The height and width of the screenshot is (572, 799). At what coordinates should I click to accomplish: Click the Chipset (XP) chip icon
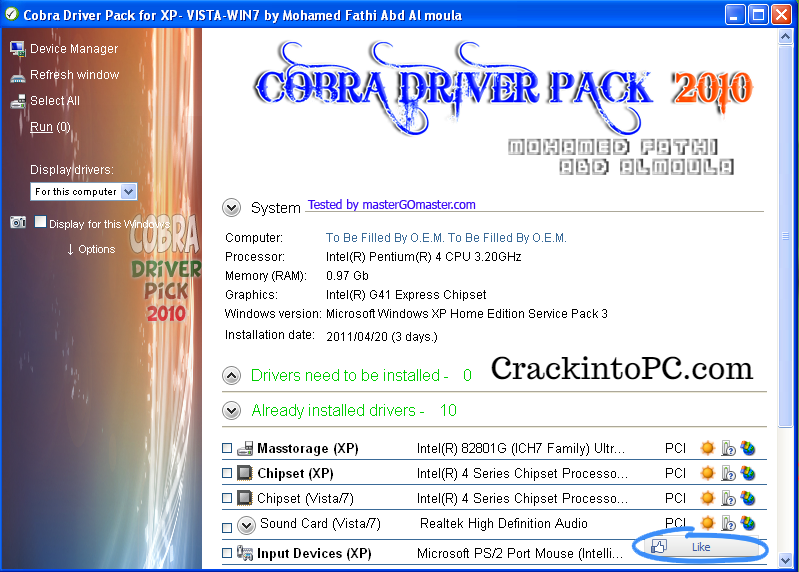tap(245, 473)
